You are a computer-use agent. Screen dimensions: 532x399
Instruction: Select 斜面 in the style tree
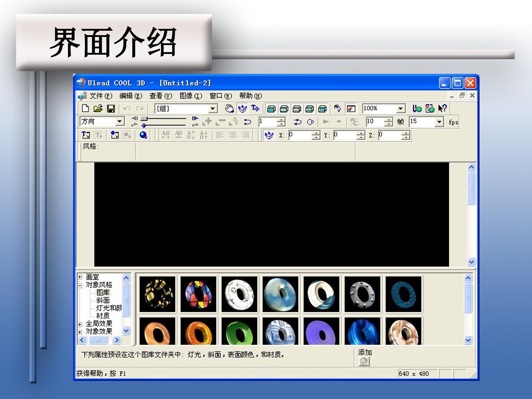(x=103, y=300)
